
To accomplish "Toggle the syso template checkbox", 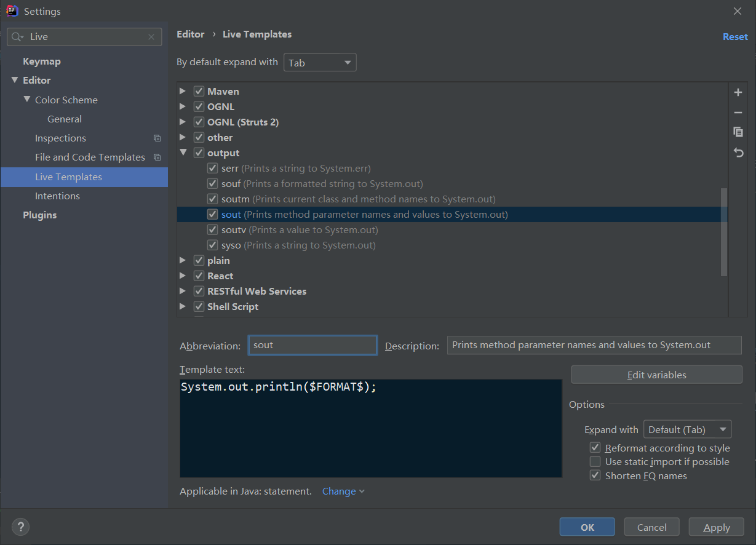I will pyautogui.click(x=212, y=245).
